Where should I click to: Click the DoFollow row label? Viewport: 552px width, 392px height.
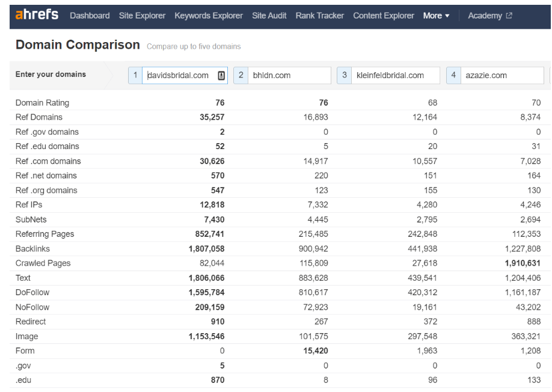pos(32,292)
